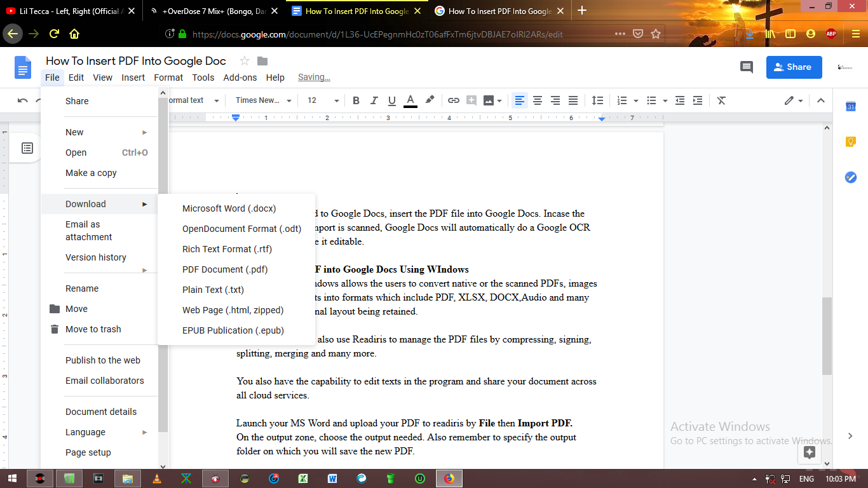The width and height of the screenshot is (868, 488).
Task: Open the Insert menu
Action: pyautogui.click(x=133, y=78)
